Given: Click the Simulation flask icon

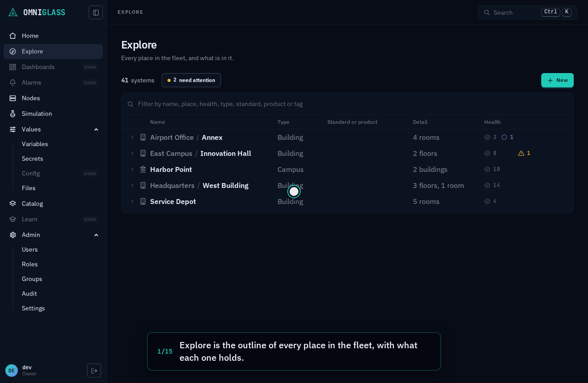Looking at the screenshot, I should 13,114.
